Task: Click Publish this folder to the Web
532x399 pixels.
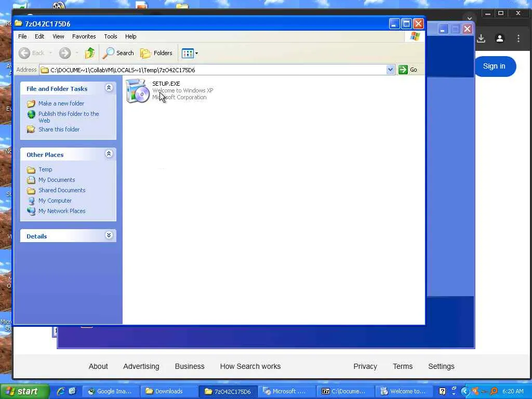Action: (x=69, y=117)
